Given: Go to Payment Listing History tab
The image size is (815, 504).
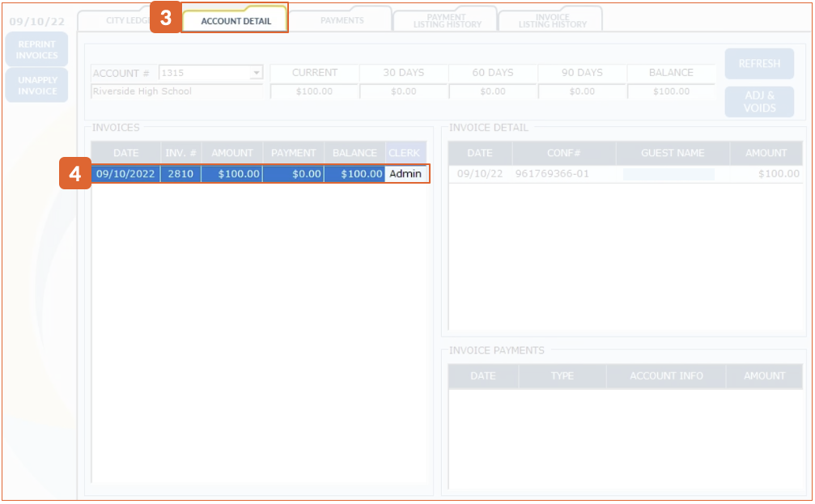Looking at the screenshot, I should [447, 21].
